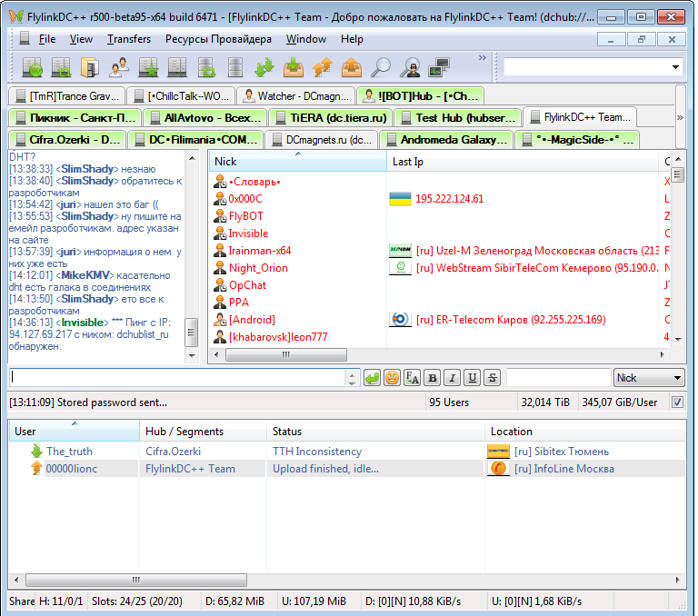Viewport: 698px width, 616px height.
Task: Open the font formatting FA icon
Action: pos(413,378)
